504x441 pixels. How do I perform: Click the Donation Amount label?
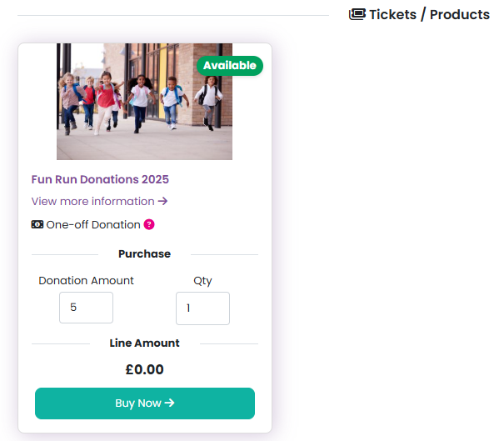[86, 281]
